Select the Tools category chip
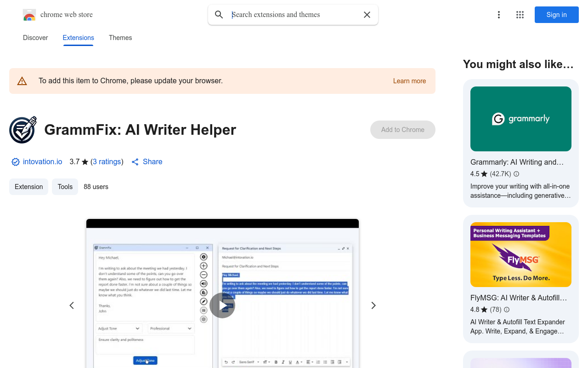The image size is (588, 368). click(65, 187)
